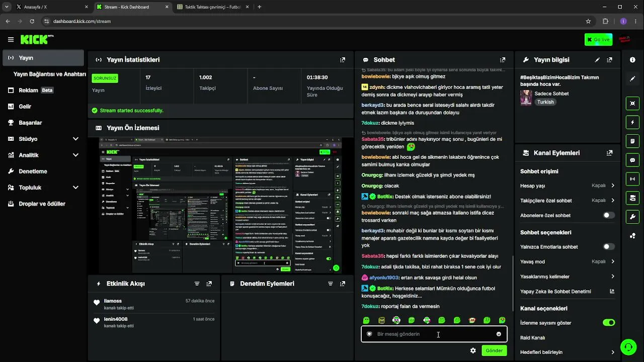The width and height of the screenshot is (644, 362).
Task: Pop out the Yayın İstatistikleri panel
Action: pos(343,60)
